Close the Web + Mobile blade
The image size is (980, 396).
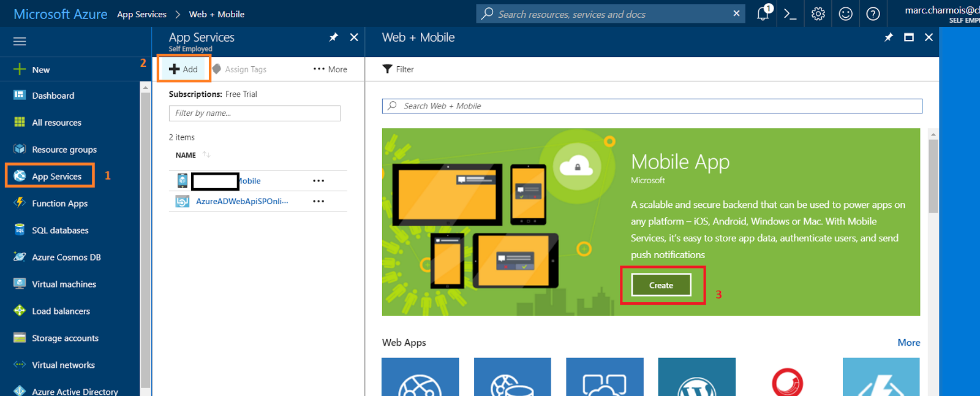(x=929, y=37)
